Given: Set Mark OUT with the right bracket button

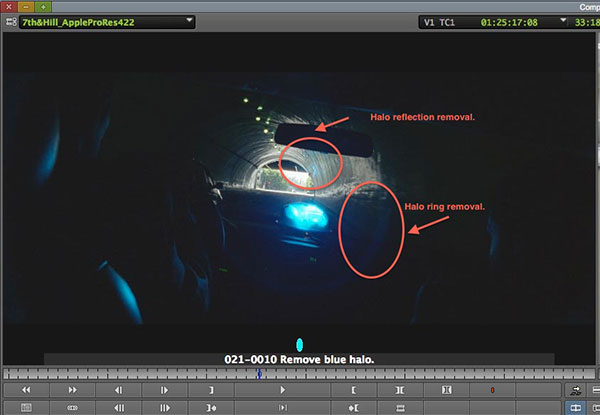Looking at the screenshot, I should coord(211,390).
